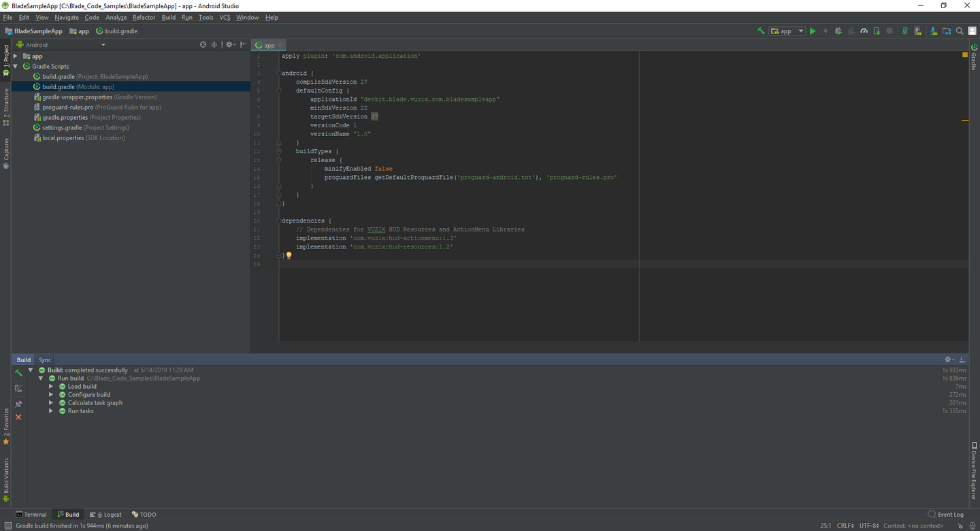
Task: Start debugging with the Debug app bug icon
Action: coord(838,31)
